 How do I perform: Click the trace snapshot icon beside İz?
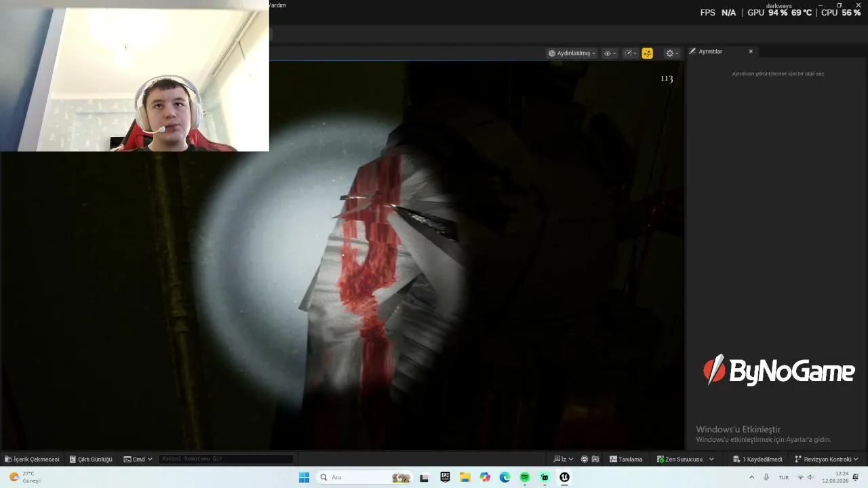pyautogui.click(x=595, y=459)
